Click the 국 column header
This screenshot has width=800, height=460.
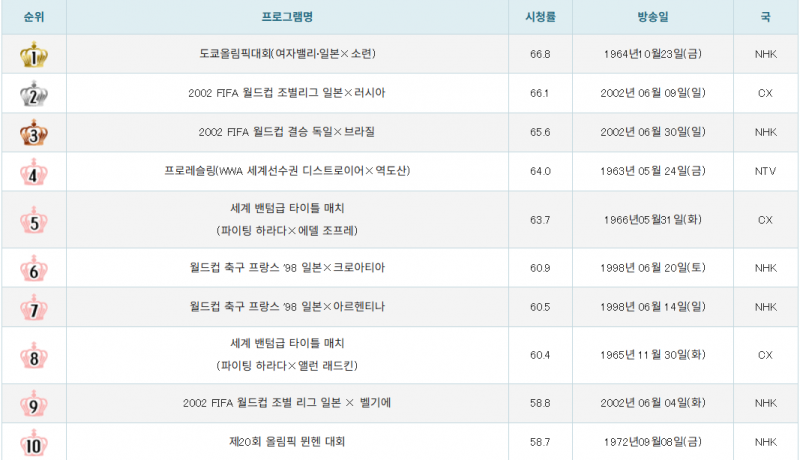[765, 17]
